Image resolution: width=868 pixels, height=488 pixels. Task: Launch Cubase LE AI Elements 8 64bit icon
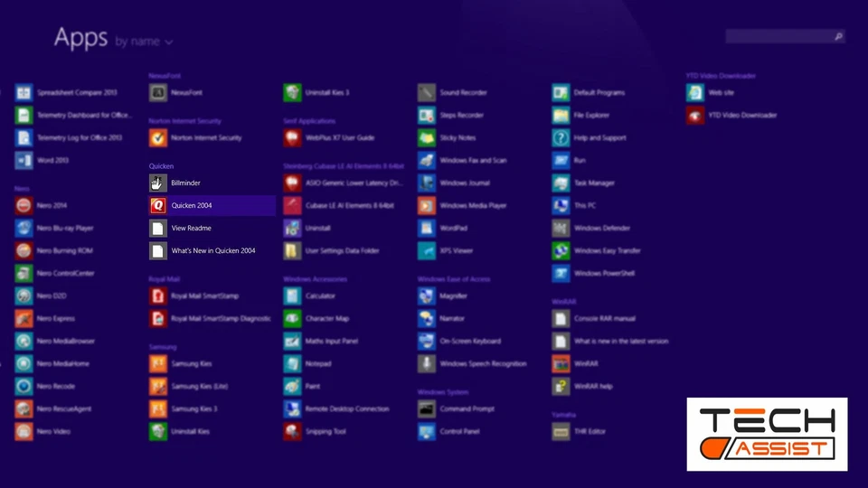coord(292,205)
